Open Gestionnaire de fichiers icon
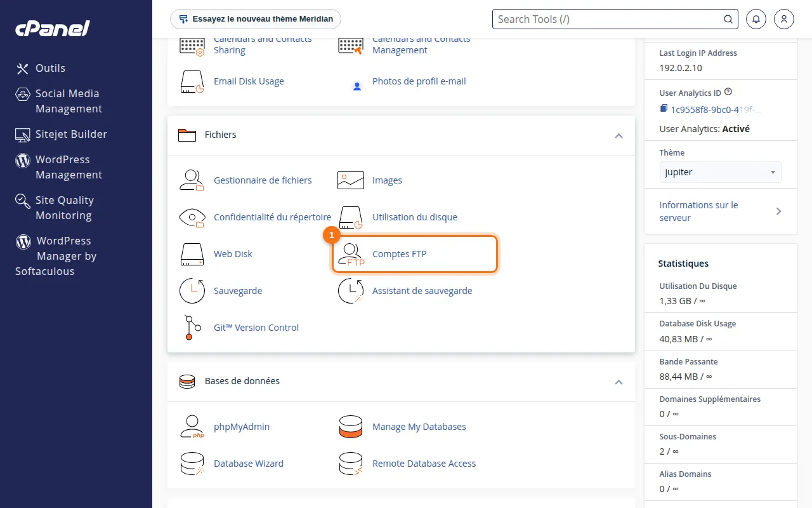The image size is (812, 508). point(192,180)
